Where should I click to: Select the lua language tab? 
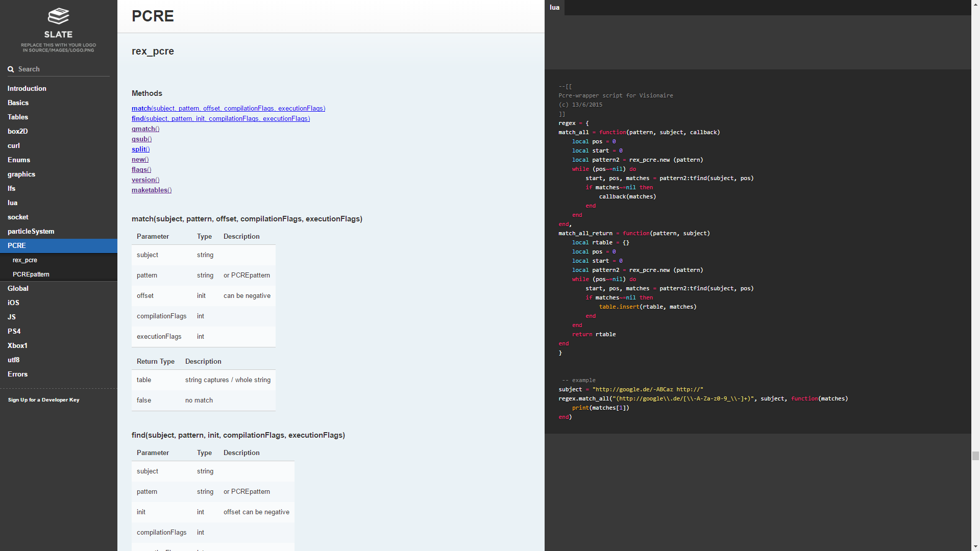[554, 8]
